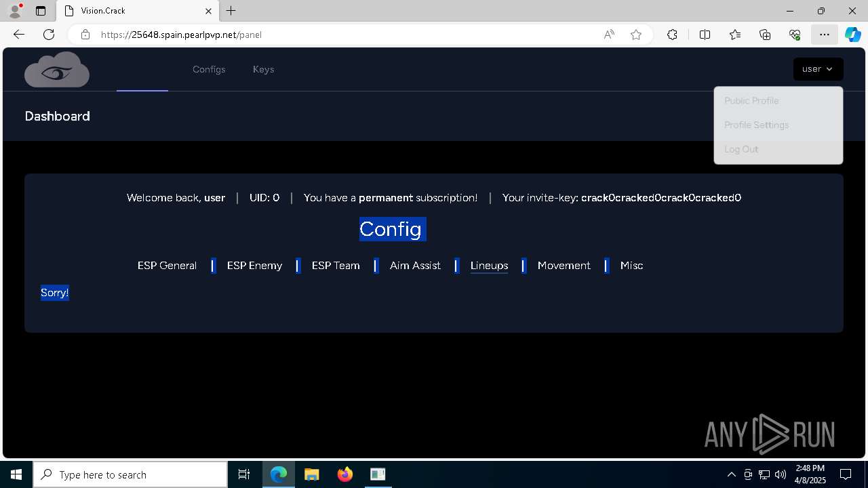Add this page to favorites star
868x488 pixels.
tap(636, 35)
